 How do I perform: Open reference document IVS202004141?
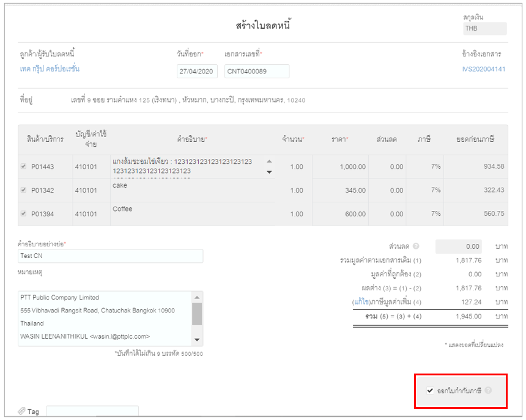click(483, 69)
